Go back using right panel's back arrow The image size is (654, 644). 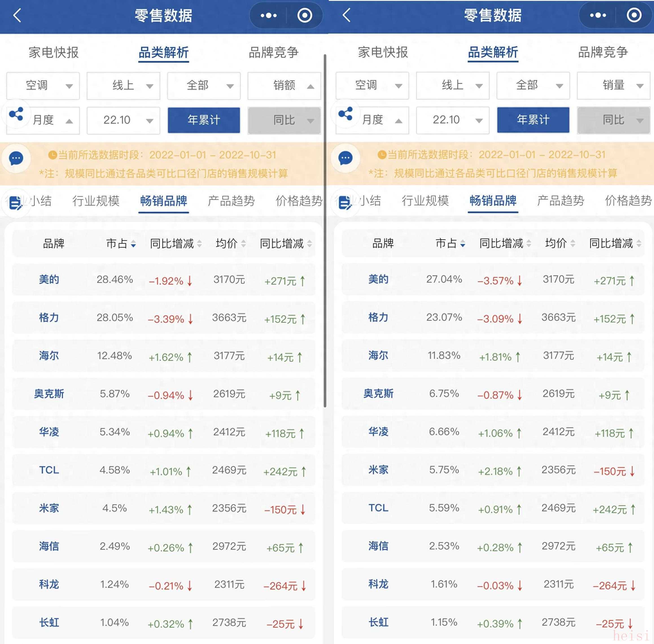tap(346, 15)
